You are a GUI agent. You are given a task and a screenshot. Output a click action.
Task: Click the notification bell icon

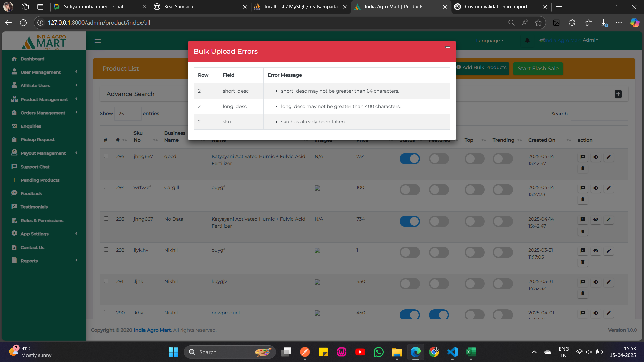pyautogui.click(x=527, y=41)
